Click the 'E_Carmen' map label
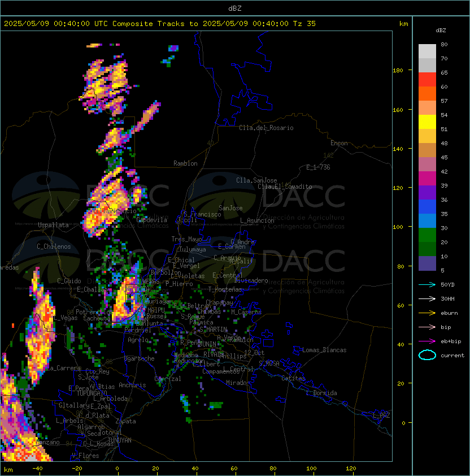470x476 pixels. tap(232, 246)
